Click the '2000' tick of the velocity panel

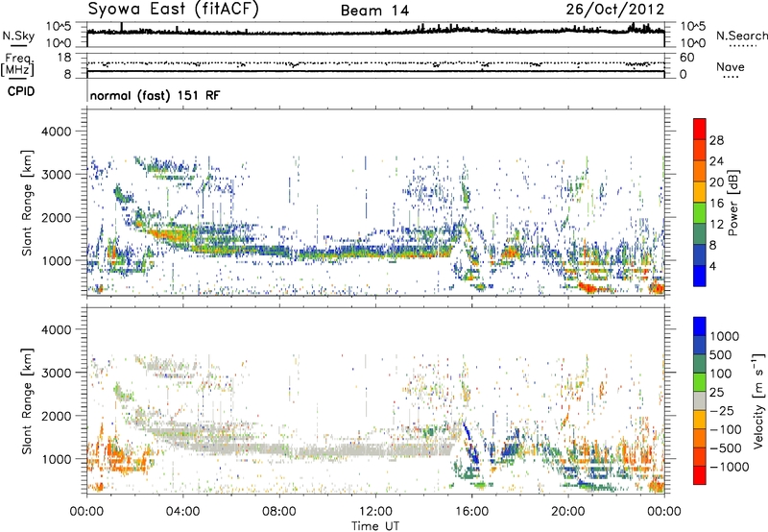point(56,416)
